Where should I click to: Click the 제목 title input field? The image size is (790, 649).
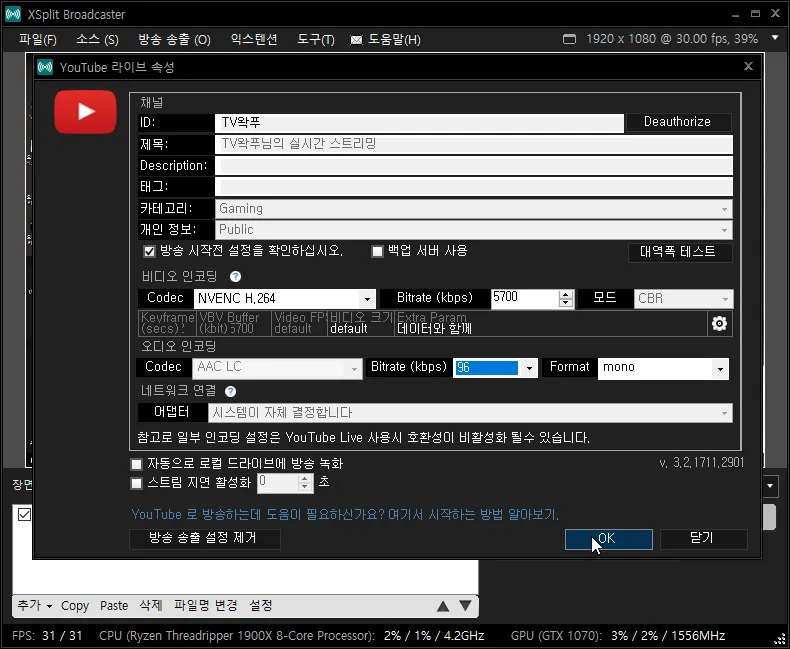[x=474, y=145]
